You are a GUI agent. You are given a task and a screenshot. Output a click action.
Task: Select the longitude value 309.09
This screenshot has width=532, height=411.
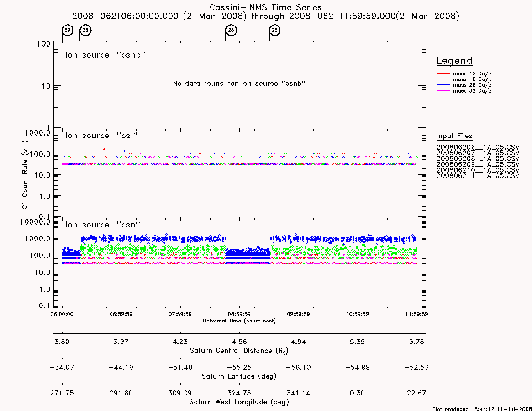180,393
